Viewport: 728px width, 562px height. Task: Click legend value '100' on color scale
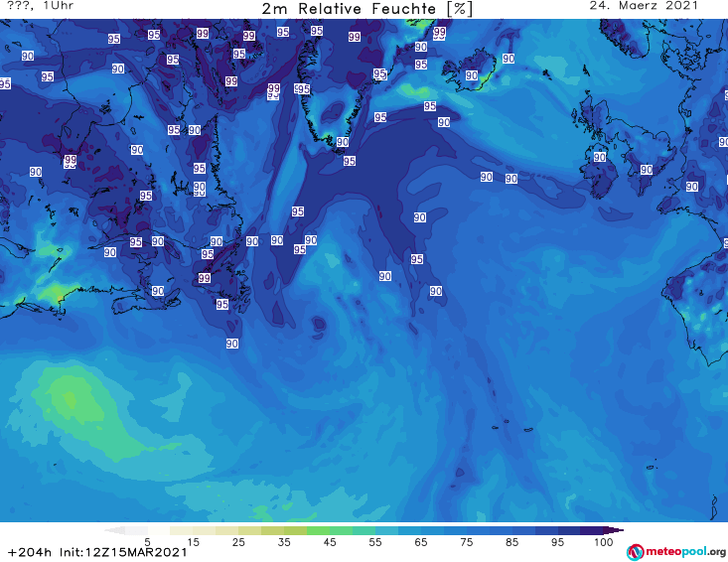click(603, 542)
